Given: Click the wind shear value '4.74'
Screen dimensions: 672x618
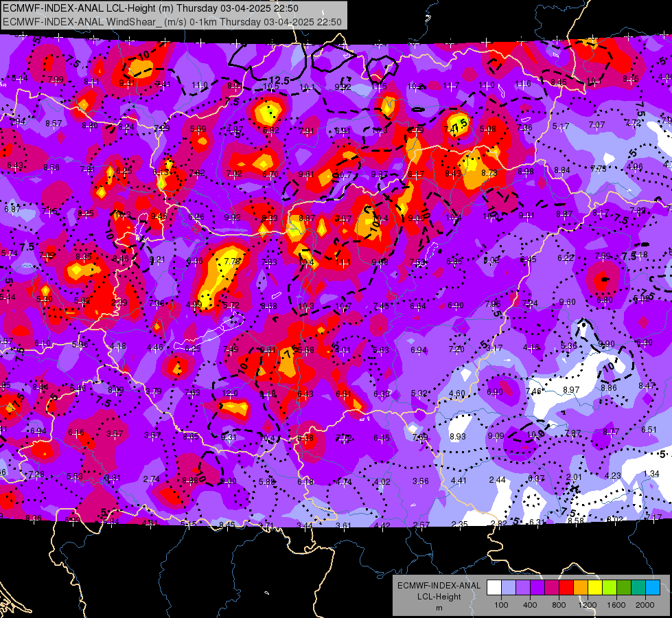Looking at the screenshot, I should pyautogui.click(x=344, y=481).
